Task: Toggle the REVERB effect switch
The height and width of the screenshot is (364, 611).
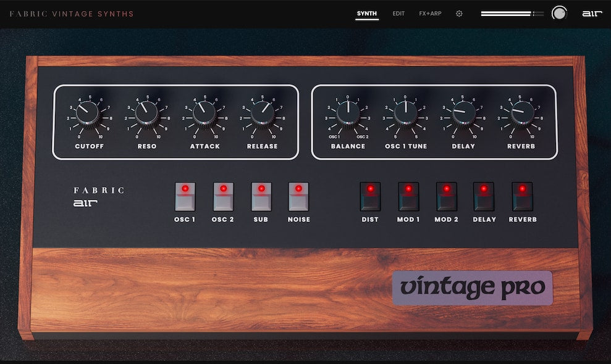Action: [x=523, y=197]
